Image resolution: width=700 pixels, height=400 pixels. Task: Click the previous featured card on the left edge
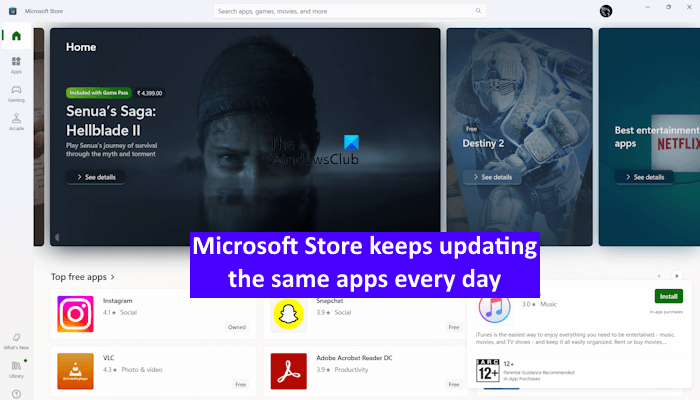click(x=39, y=137)
